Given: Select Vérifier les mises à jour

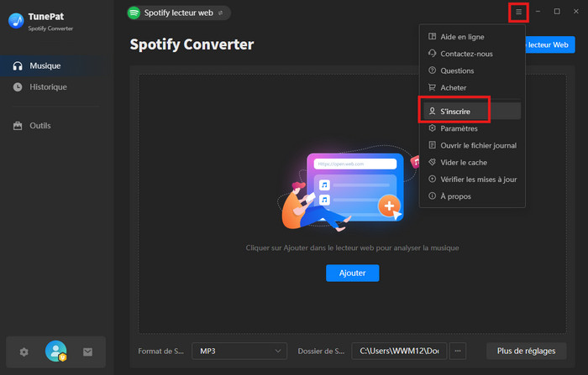Looking at the screenshot, I should [472, 180].
